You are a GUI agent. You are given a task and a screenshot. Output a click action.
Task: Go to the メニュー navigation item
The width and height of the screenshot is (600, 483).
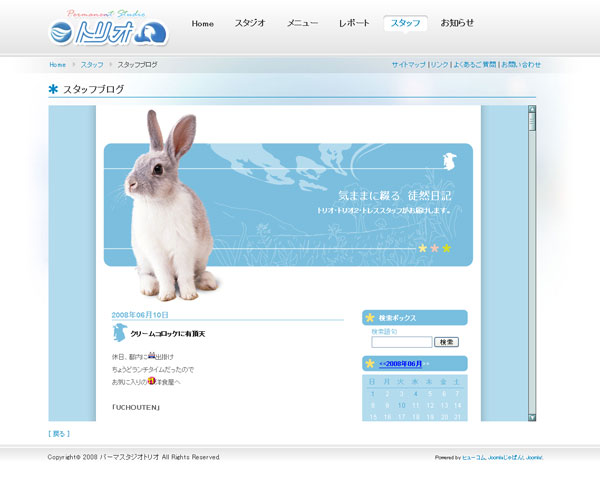click(x=302, y=23)
